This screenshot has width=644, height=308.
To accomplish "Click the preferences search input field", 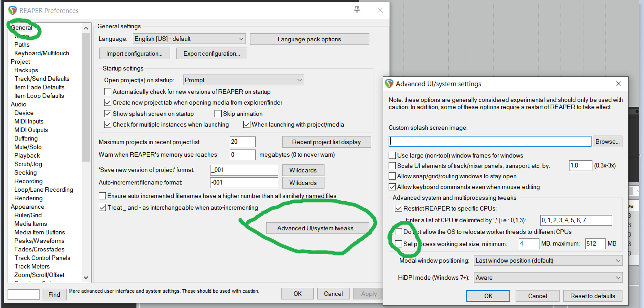I will [x=23, y=295].
